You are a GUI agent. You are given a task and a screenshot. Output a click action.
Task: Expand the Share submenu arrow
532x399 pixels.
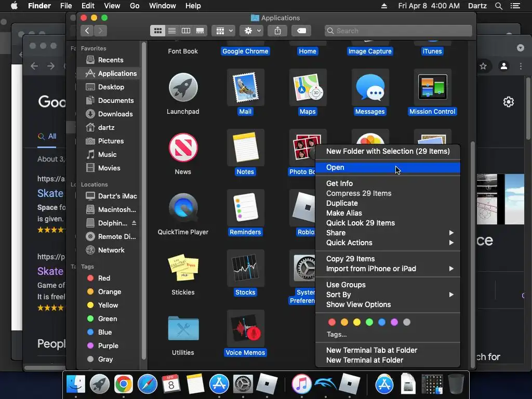(x=451, y=233)
